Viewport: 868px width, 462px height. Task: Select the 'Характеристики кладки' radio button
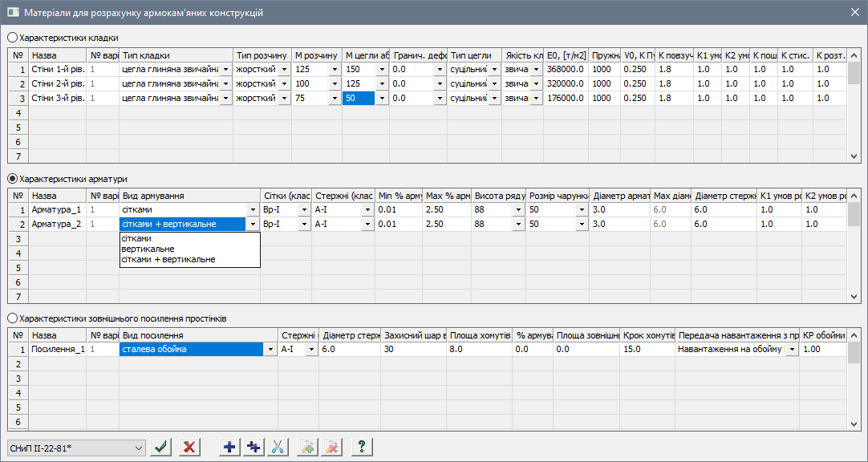click(12, 38)
